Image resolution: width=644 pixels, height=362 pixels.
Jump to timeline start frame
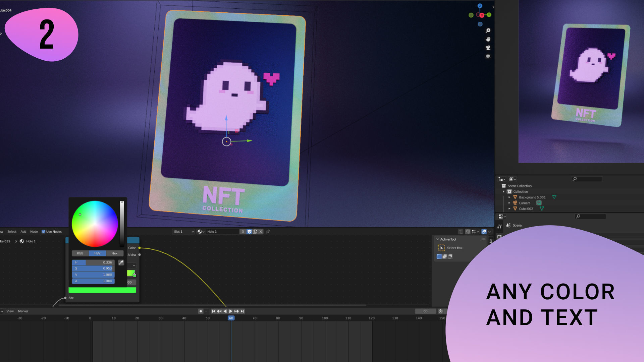[213, 311]
